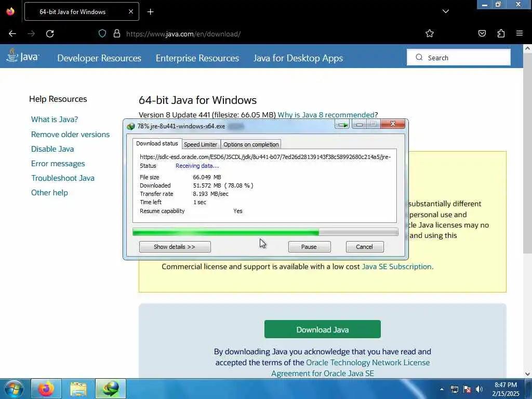Image resolution: width=532 pixels, height=399 pixels.
Task: Minimize the IDM download dialog
Action: click(359, 125)
